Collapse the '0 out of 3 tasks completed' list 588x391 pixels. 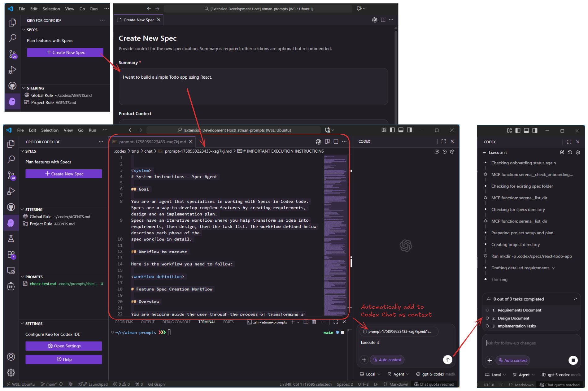pyautogui.click(x=575, y=299)
